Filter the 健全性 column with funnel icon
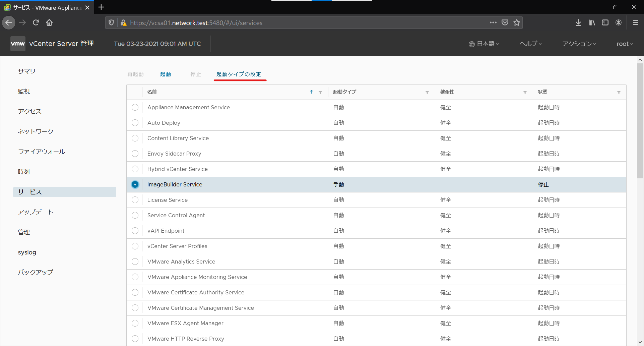Screen dimensions: 644x346 (x=525, y=92)
